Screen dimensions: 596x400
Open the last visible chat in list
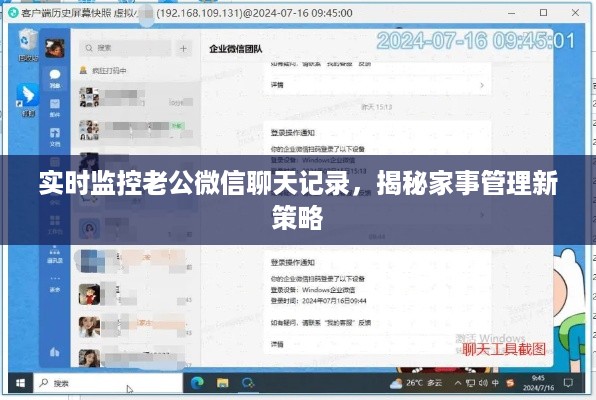pos(135,357)
